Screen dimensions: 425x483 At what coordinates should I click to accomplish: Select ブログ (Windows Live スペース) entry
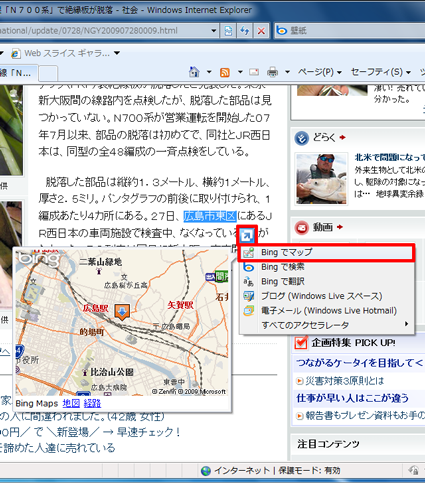327,296
